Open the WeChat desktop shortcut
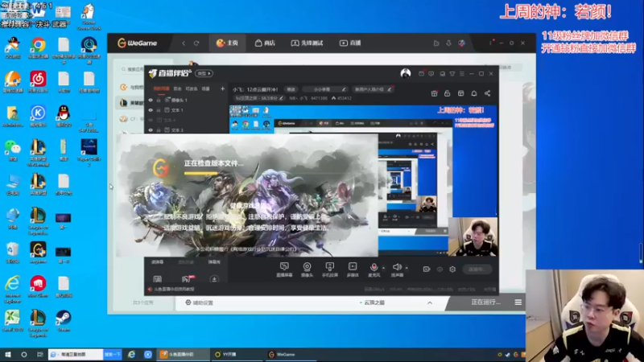 (13, 150)
